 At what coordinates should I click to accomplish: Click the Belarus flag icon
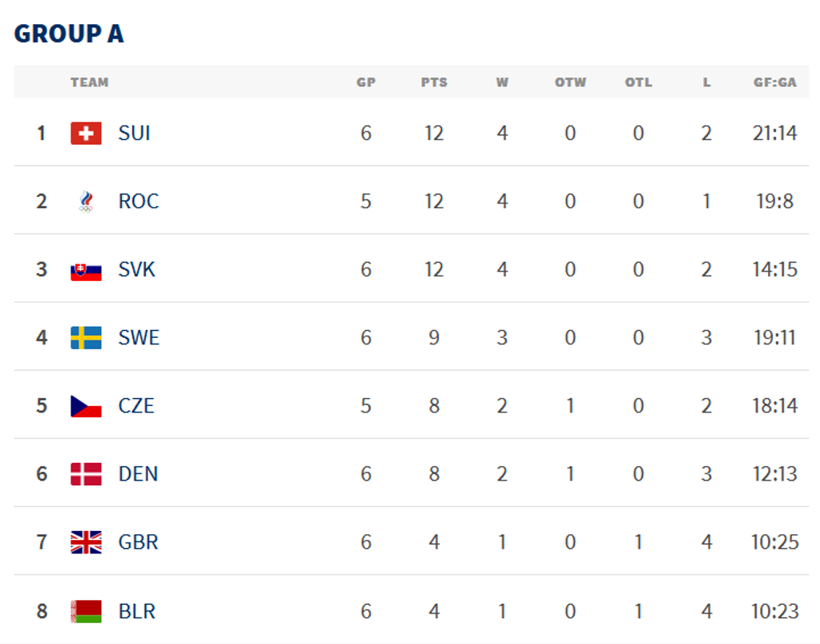(86, 612)
